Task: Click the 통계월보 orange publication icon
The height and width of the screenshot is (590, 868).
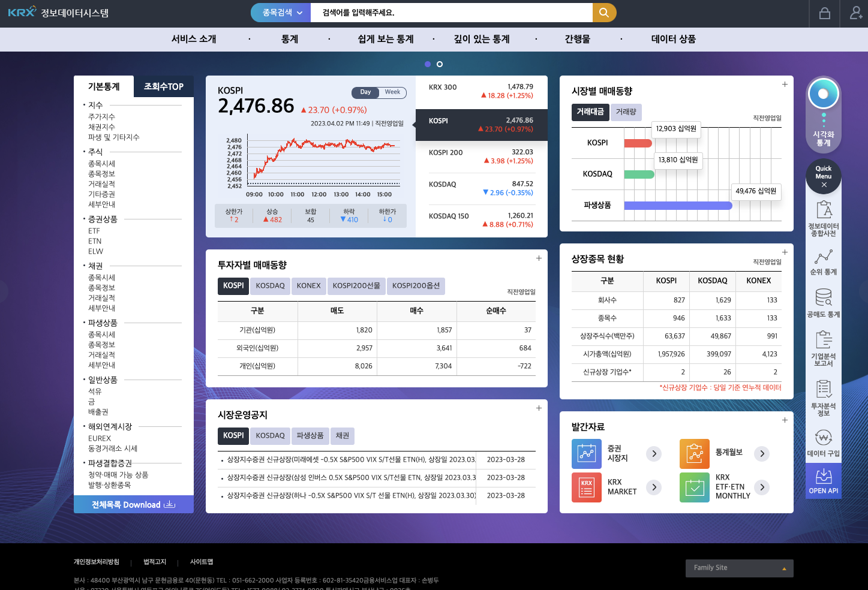Action: point(695,454)
